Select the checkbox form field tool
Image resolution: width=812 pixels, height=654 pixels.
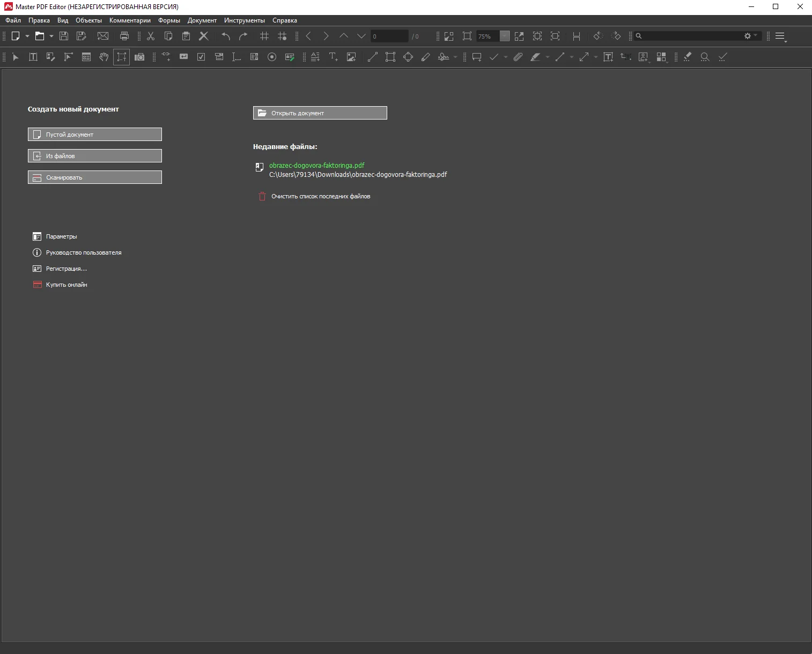coord(201,57)
